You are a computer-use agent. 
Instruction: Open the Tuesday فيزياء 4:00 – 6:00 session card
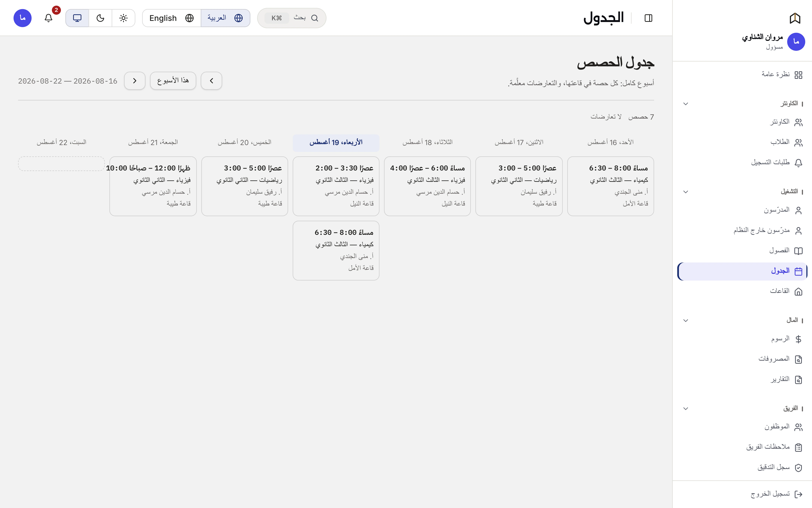pyautogui.click(x=427, y=186)
